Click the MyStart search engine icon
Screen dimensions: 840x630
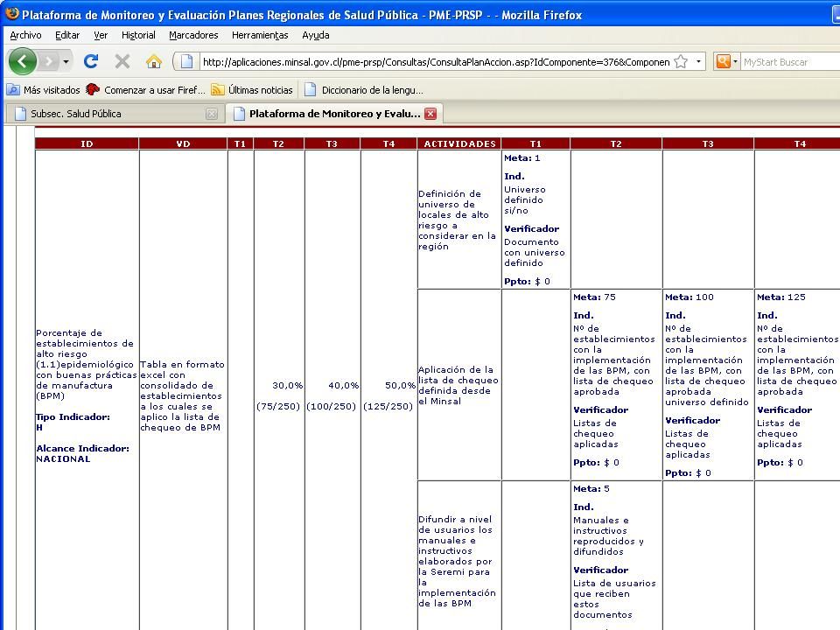724,61
